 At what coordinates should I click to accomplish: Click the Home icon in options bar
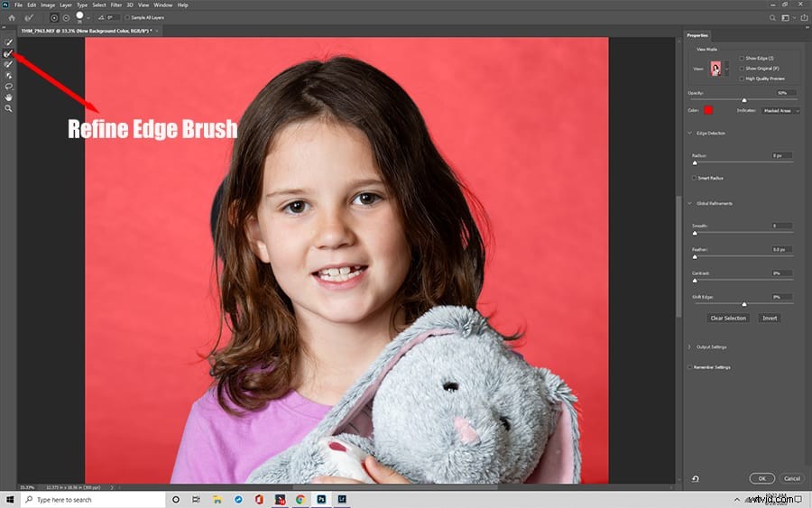(12, 18)
